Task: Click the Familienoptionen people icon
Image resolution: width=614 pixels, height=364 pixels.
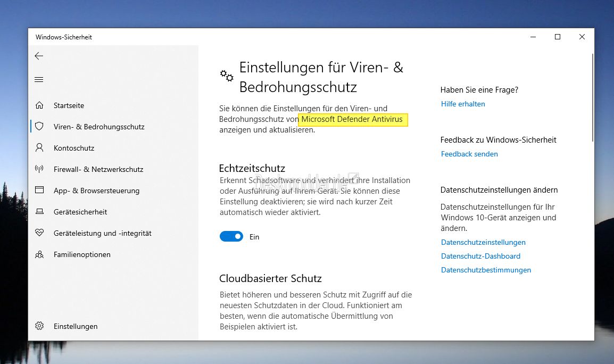Action: pos(39,254)
